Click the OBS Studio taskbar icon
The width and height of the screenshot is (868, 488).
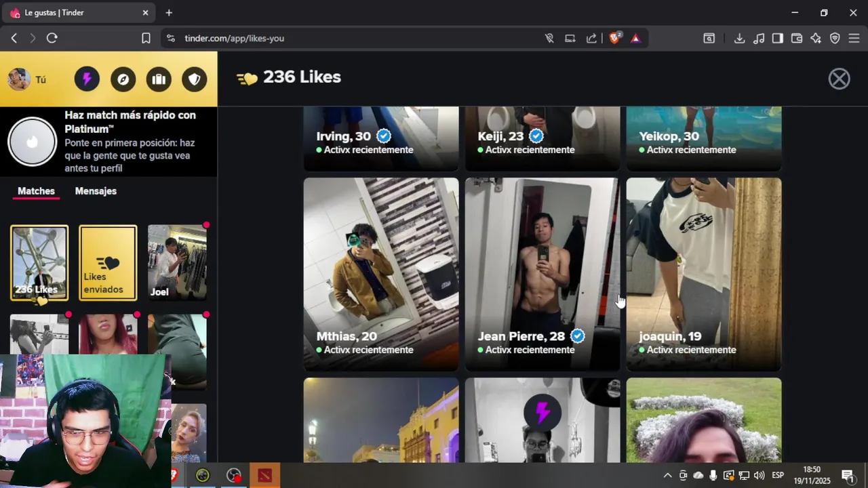click(x=234, y=476)
